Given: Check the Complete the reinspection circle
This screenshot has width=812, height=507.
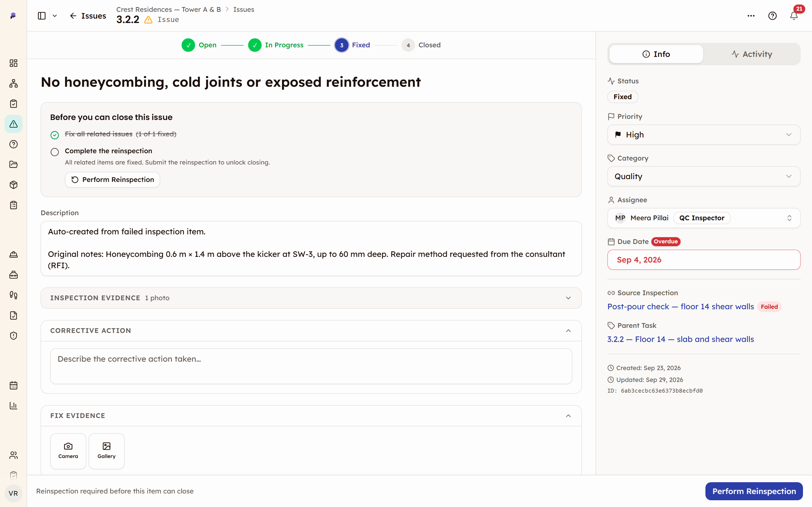Looking at the screenshot, I should tap(55, 152).
